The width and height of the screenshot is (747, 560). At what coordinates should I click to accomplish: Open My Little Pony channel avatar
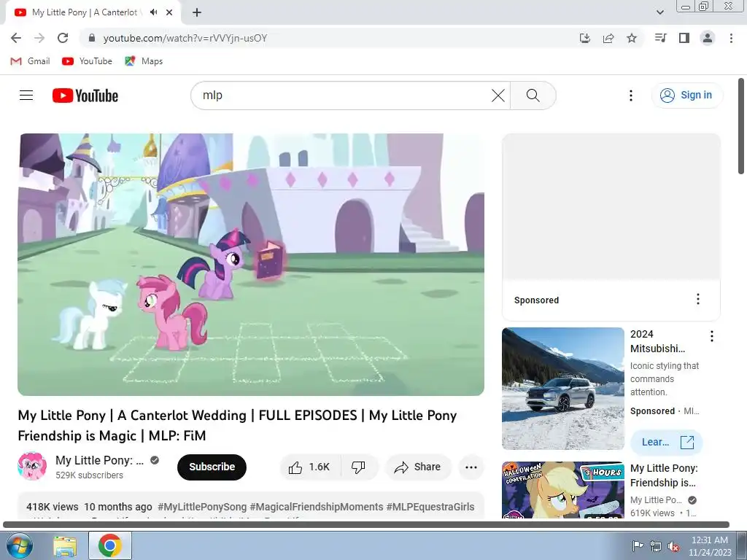tap(32, 466)
